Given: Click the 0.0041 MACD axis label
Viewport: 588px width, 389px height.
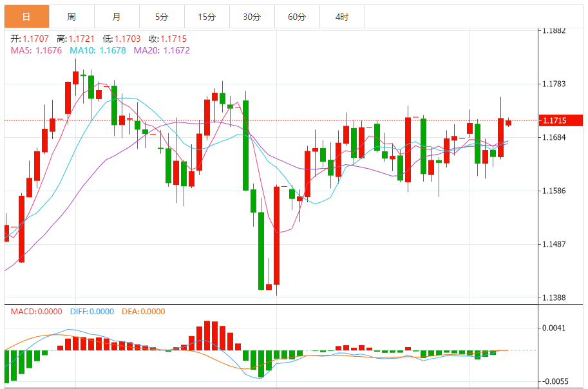Looking at the screenshot, I should (x=554, y=328).
